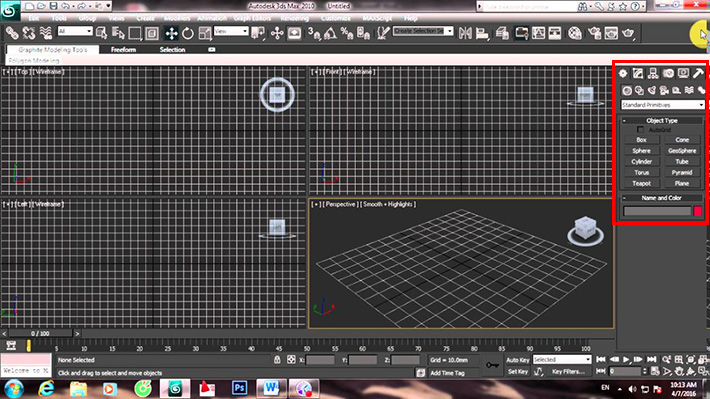
Task: Open the Utilities hammer tab
Action: pos(698,73)
